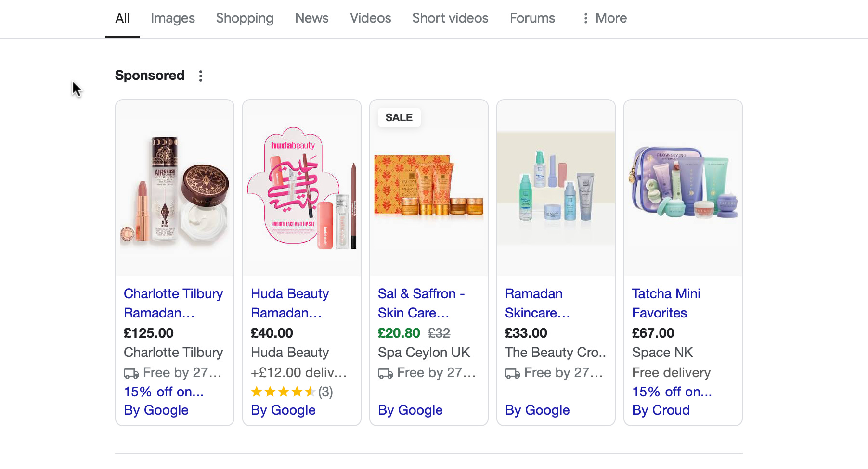The image size is (868, 469).
Task: Click the struck-through £32 price
Action: pyautogui.click(x=439, y=333)
